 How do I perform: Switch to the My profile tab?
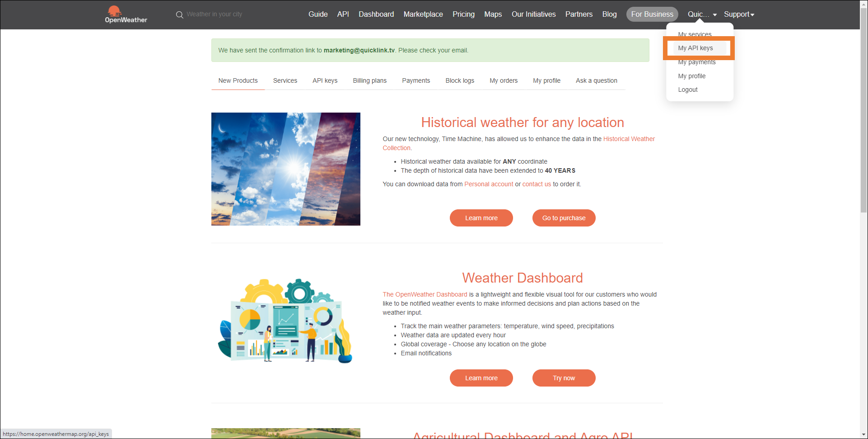tap(546, 80)
